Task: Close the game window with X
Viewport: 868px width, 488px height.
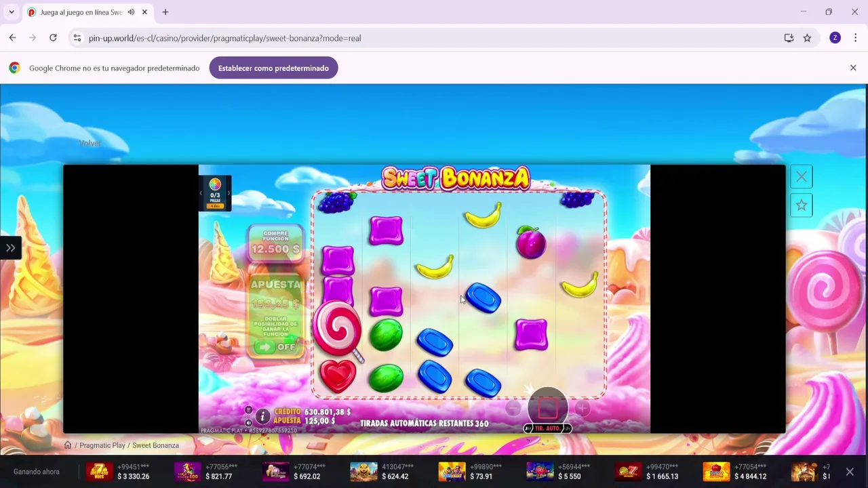Action: click(x=802, y=177)
